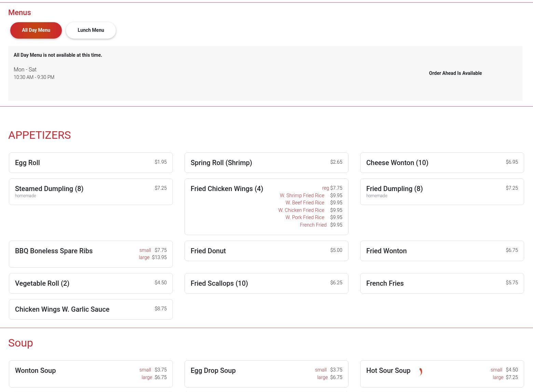Viewport: 533px width, 392px height.
Task: Choose the French Fried wings option
Action: point(313,225)
